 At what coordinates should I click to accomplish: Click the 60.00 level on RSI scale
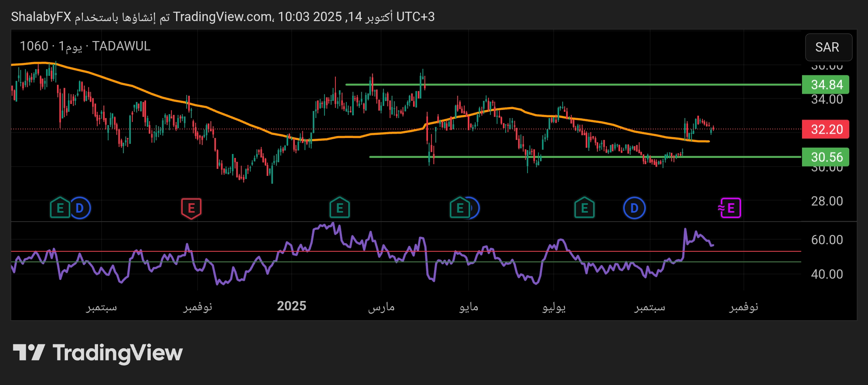click(x=827, y=240)
